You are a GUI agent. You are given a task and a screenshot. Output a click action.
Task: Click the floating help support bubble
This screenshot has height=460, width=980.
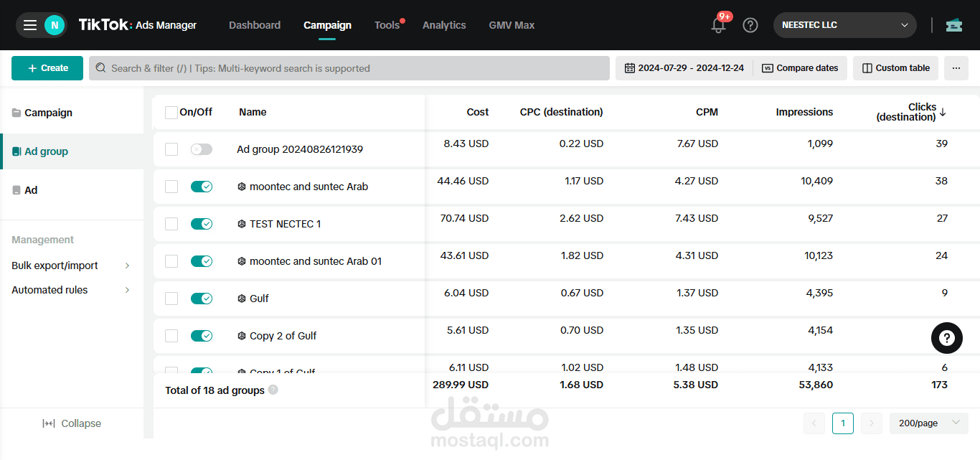[x=947, y=338]
